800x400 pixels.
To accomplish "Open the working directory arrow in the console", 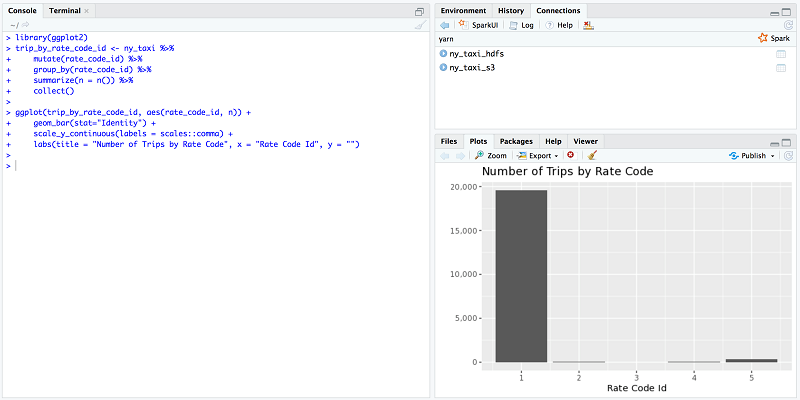I will (x=26, y=24).
